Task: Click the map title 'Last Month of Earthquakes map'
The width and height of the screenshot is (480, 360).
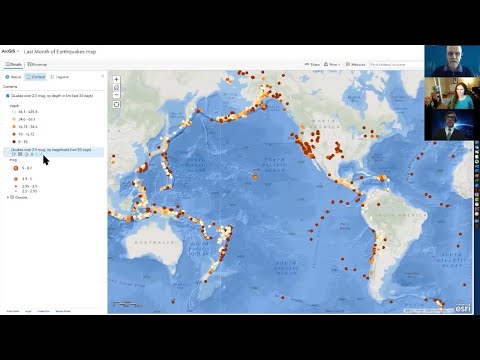Action: coord(60,52)
